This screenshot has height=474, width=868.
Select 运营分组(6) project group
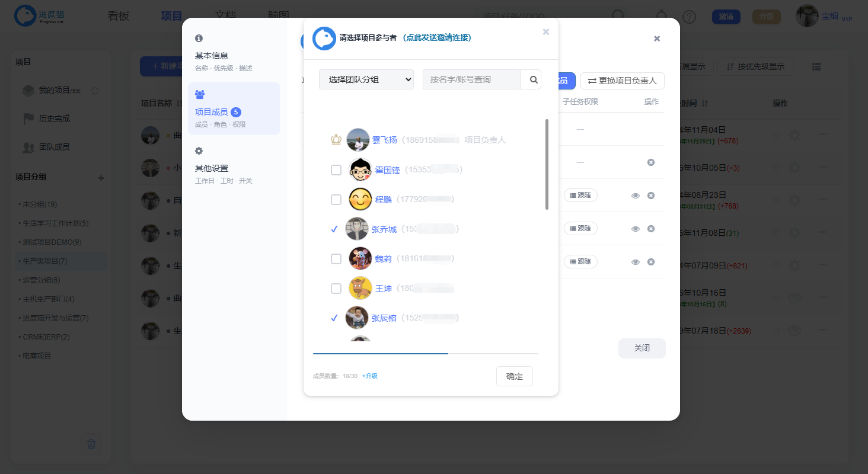(x=40, y=280)
